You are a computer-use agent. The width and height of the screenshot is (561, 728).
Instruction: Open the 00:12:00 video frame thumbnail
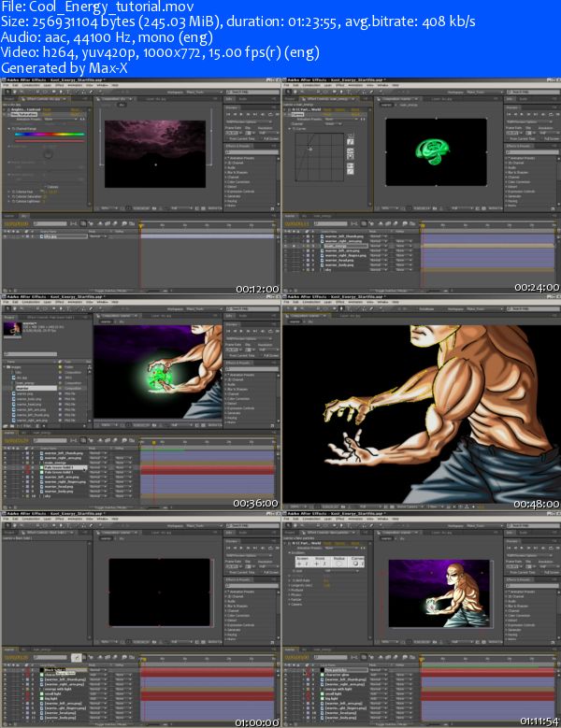coord(140,186)
